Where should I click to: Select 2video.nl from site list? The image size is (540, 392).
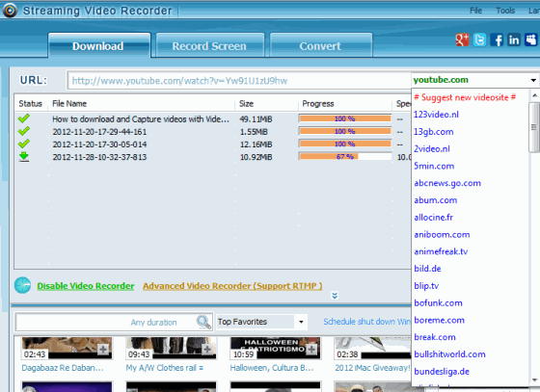432,149
